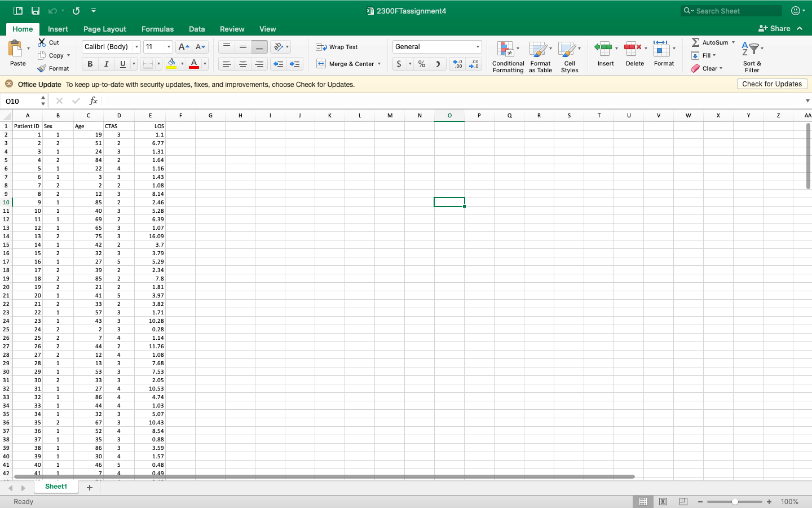This screenshot has width=812, height=508.
Task: Toggle Wrap Text for cells
Action: click(x=337, y=47)
